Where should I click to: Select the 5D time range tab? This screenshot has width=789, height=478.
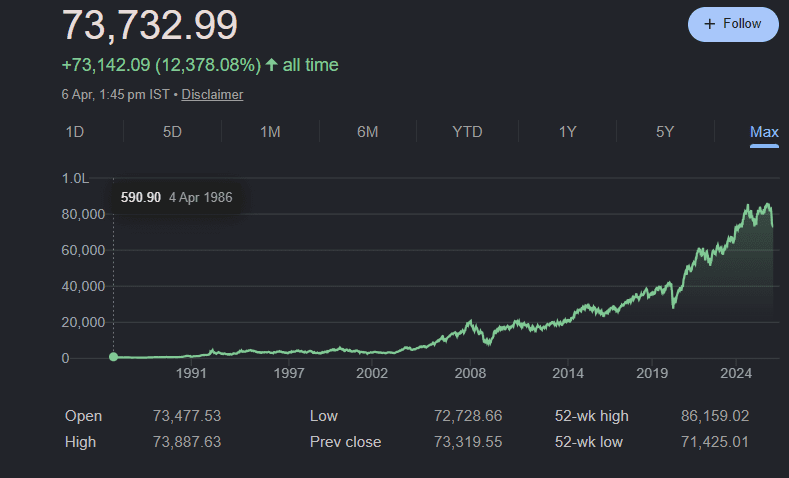coord(172,132)
